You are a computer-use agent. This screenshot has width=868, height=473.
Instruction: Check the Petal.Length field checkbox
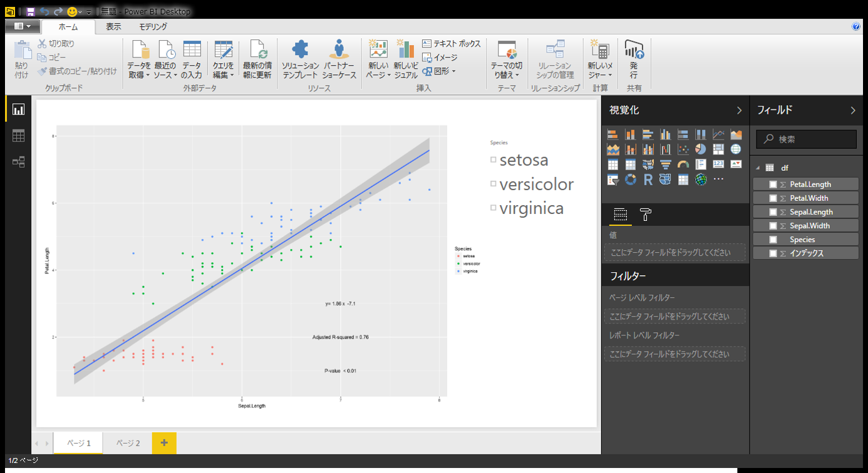pos(773,184)
